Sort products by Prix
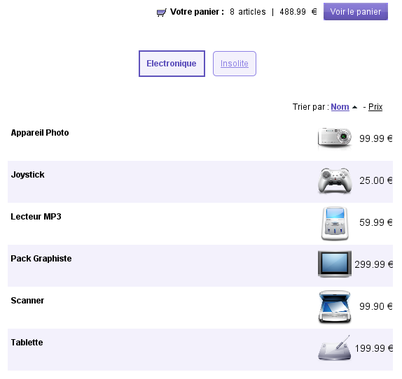 click(375, 107)
